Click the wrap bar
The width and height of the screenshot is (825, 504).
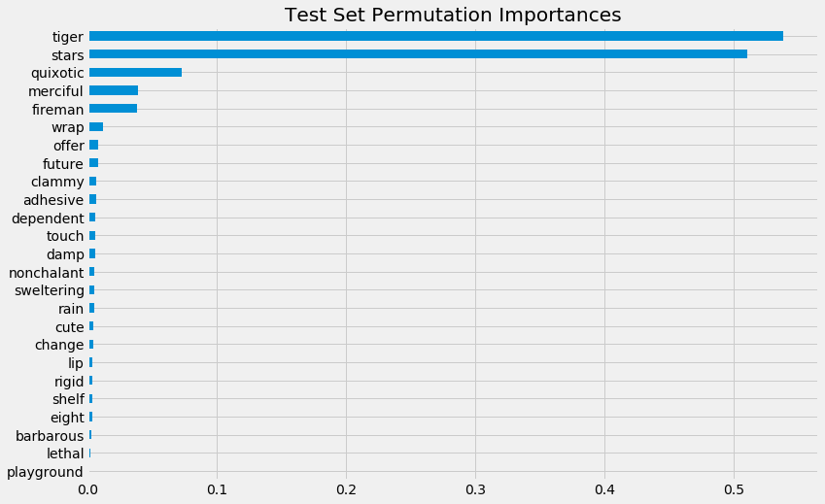click(96, 127)
